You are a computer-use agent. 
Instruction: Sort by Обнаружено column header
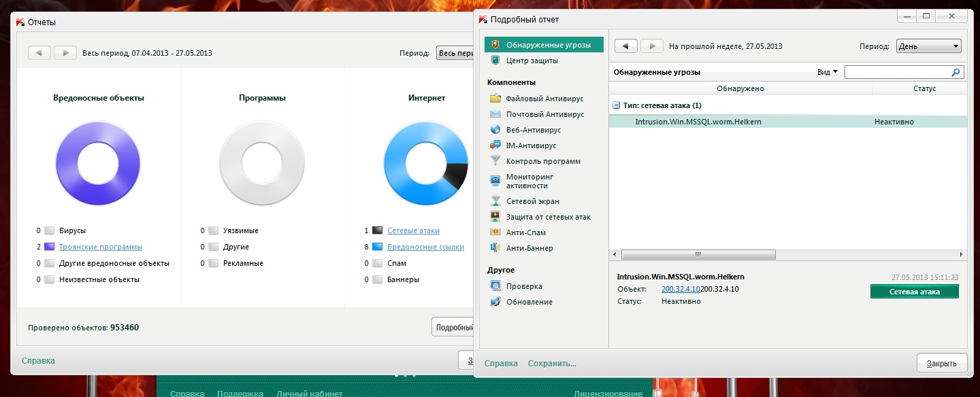click(x=740, y=88)
